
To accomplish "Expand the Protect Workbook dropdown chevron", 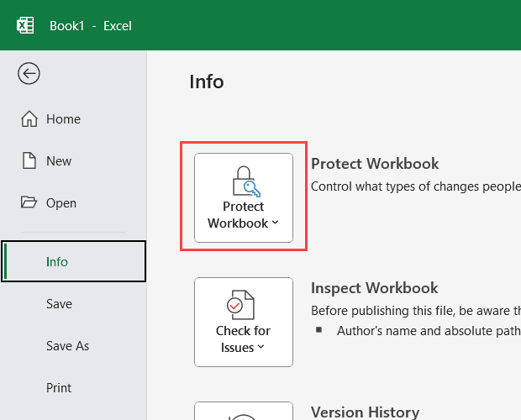I will tap(276, 223).
